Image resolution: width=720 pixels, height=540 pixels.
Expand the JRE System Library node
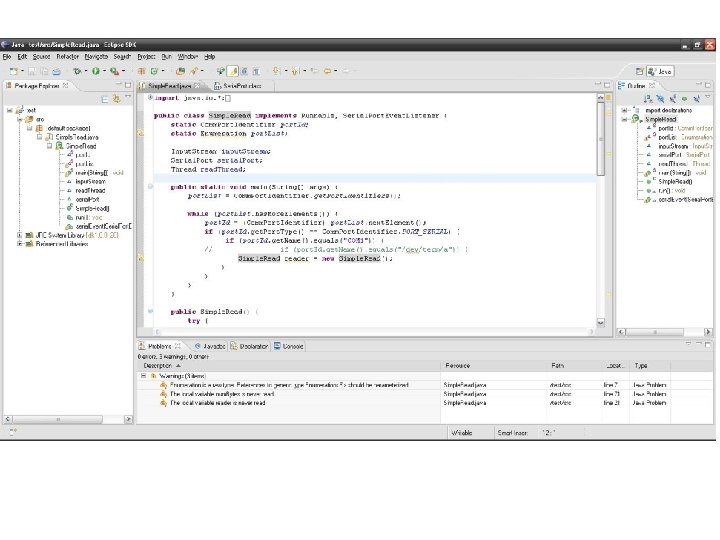coord(19,236)
